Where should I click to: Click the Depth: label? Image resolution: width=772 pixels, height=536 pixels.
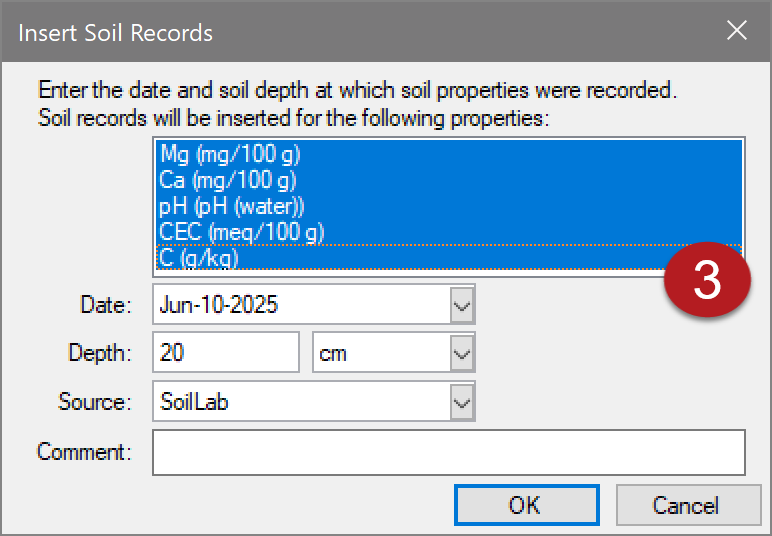click(100, 353)
